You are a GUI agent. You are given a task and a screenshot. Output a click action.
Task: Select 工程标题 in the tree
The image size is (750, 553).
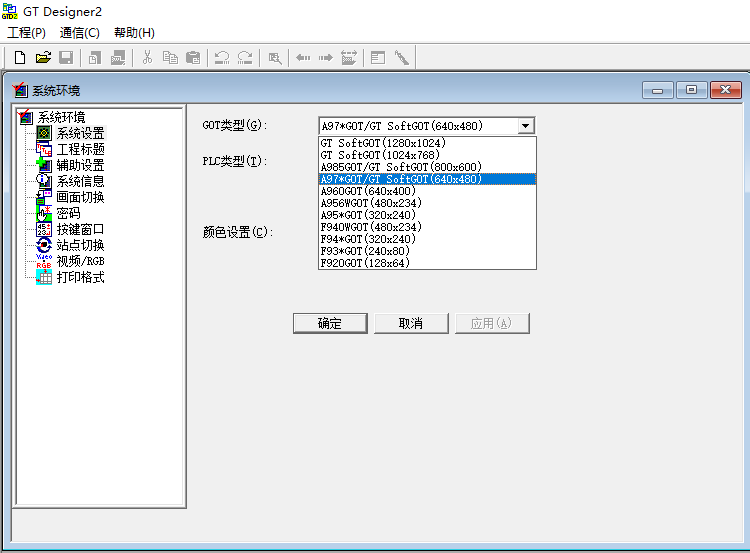[80, 149]
